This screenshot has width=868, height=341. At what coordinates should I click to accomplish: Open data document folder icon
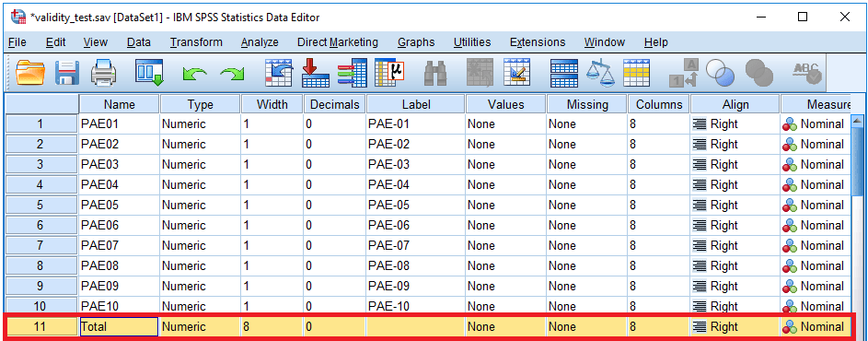click(x=29, y=73)
